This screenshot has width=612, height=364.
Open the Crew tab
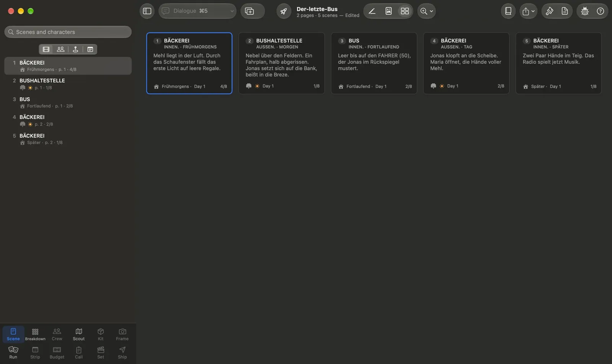click(x=57, y=334)
